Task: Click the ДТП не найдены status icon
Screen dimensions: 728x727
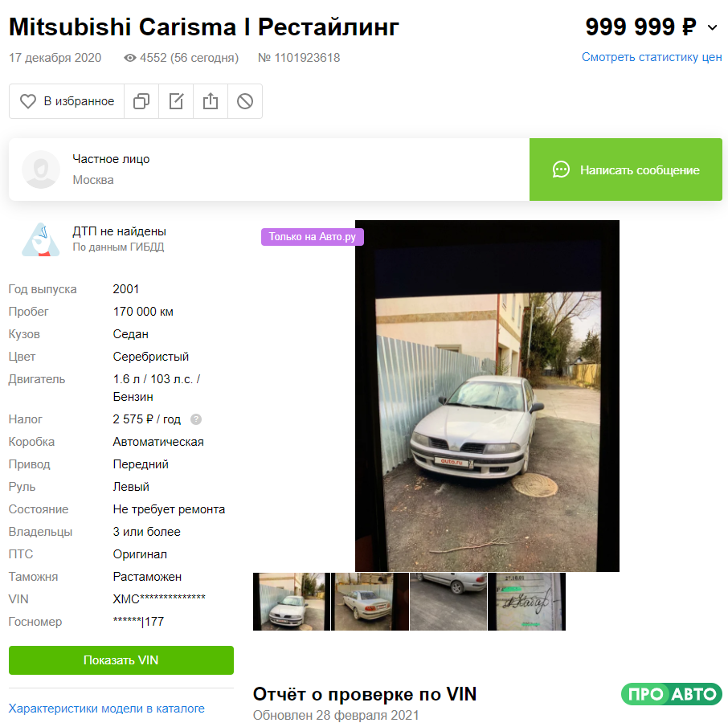Action: [41, 239]
